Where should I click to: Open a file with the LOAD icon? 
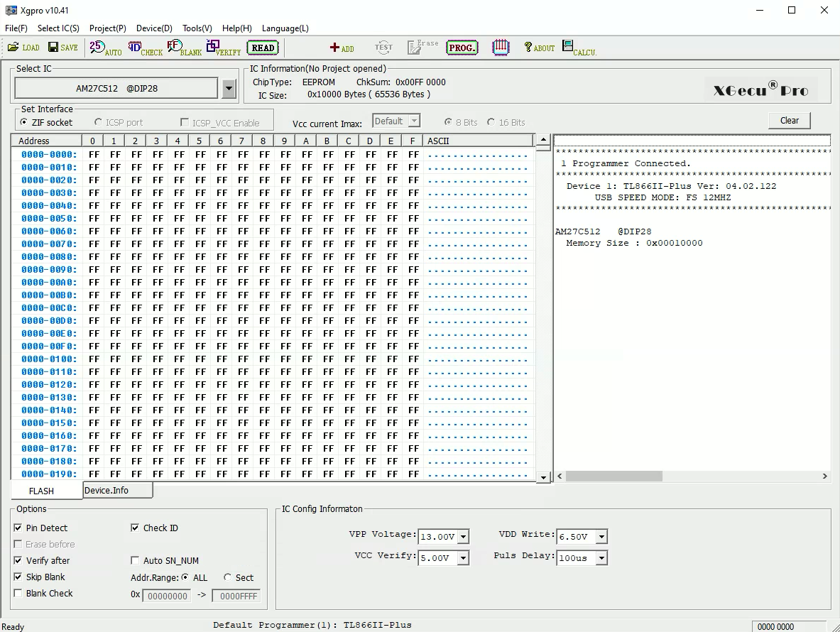(22, 47)
